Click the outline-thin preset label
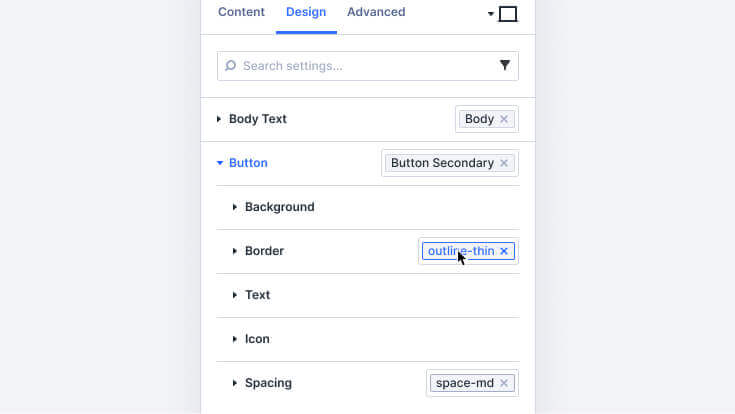This screenshot has width=735, height=414. tap(461, 251)
